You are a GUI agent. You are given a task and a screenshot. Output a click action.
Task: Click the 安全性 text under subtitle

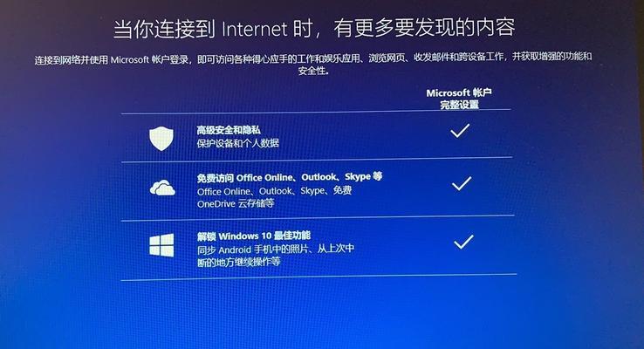(x=313, y=71)
